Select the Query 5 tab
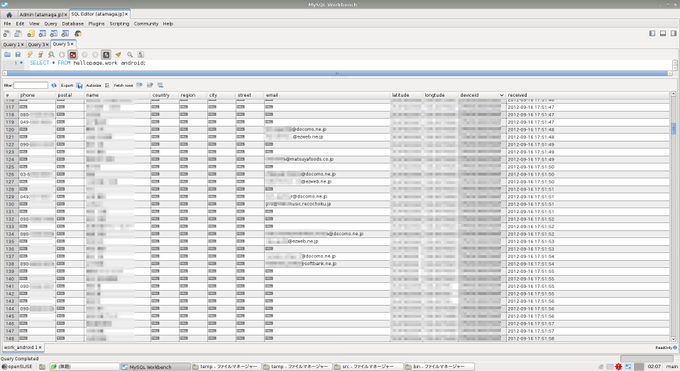Image resolution: width=680 pixels, height=371 pixels. pyautogui.click(x=63, y=44)
